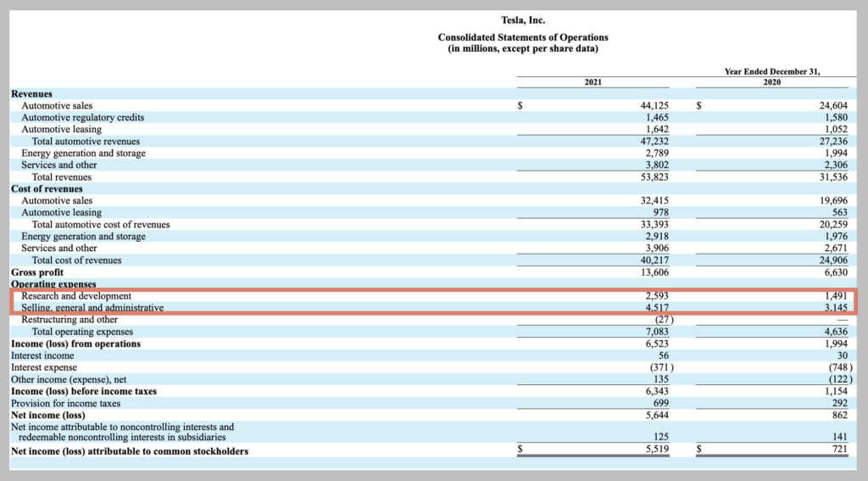Image resolution: width=868 pixels, height=481 pixels.
Task: Click 'Research and development' row label
Action: point(76,296)
